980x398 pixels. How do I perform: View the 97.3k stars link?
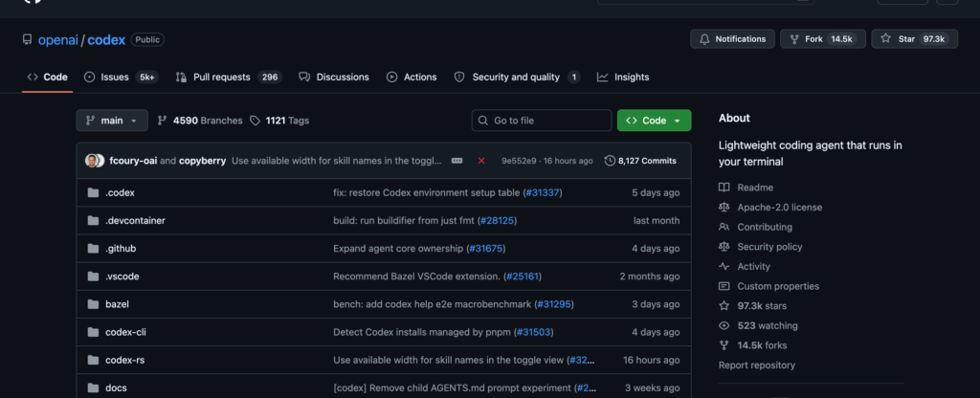753,306
